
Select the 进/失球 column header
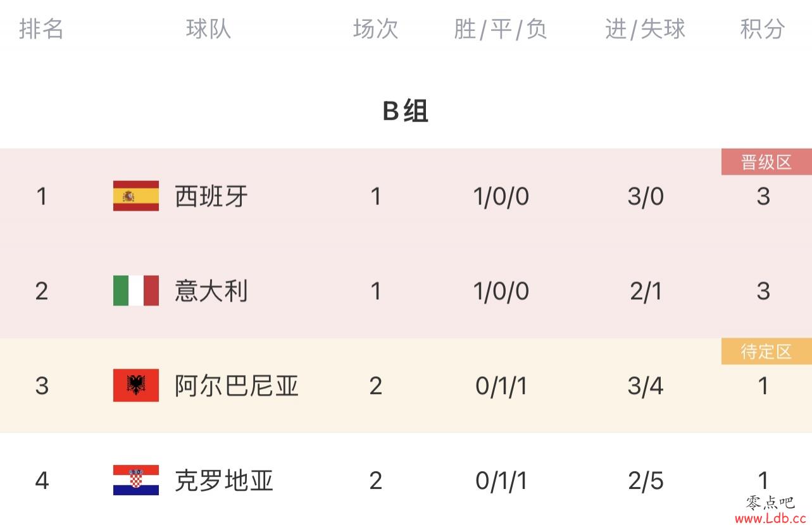click(x=645, y=28)
